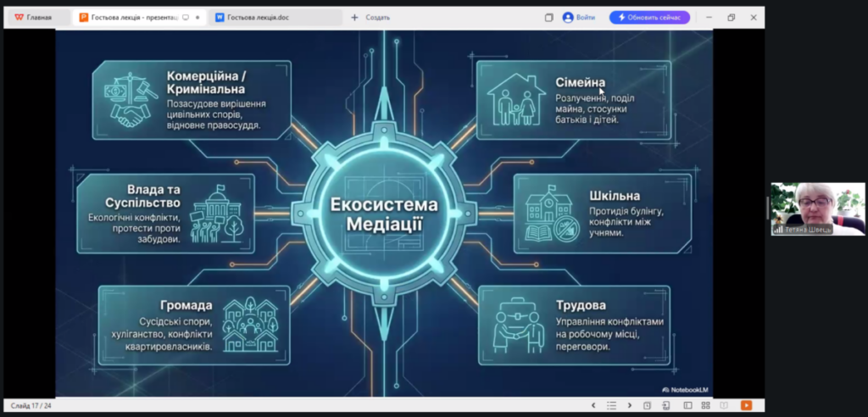This screenshot has width=868, height=417.
Task: Click the slide export icon in status bar
Action: (x=666, y=405)
